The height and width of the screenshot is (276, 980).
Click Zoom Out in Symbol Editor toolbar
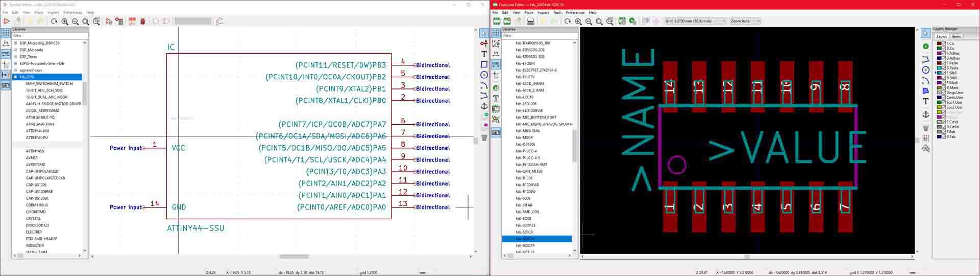click(x=75, y=21)
